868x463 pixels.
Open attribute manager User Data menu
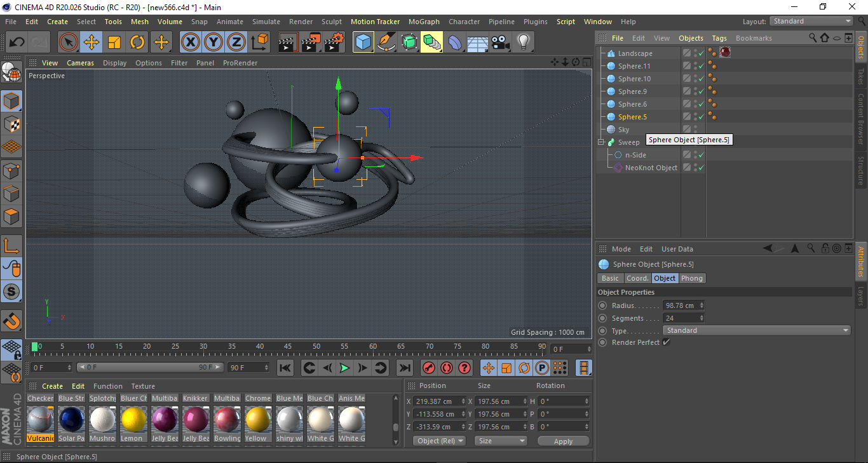pyautogui.click(x=677, y=249)
